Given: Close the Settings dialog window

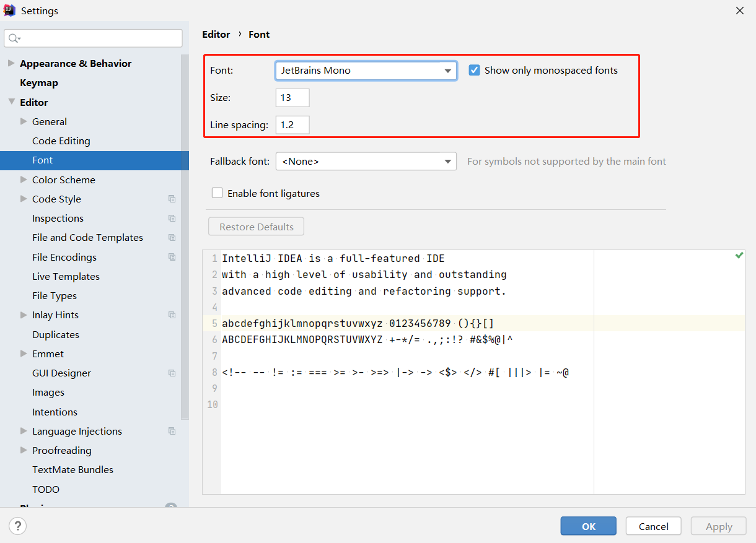Looking at the screenshot, I should tap(739, 11).
